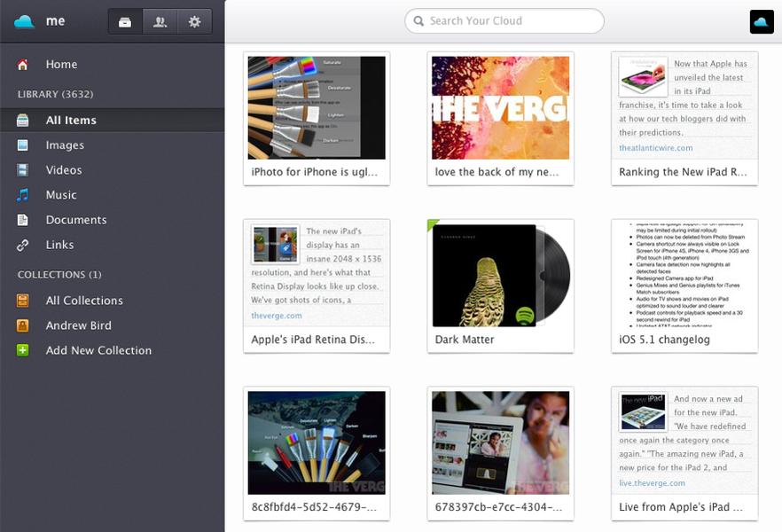Viewport: 782px width, 532px height.
Task: Click the All Collections drawer icon
Action: coord(22,301)
